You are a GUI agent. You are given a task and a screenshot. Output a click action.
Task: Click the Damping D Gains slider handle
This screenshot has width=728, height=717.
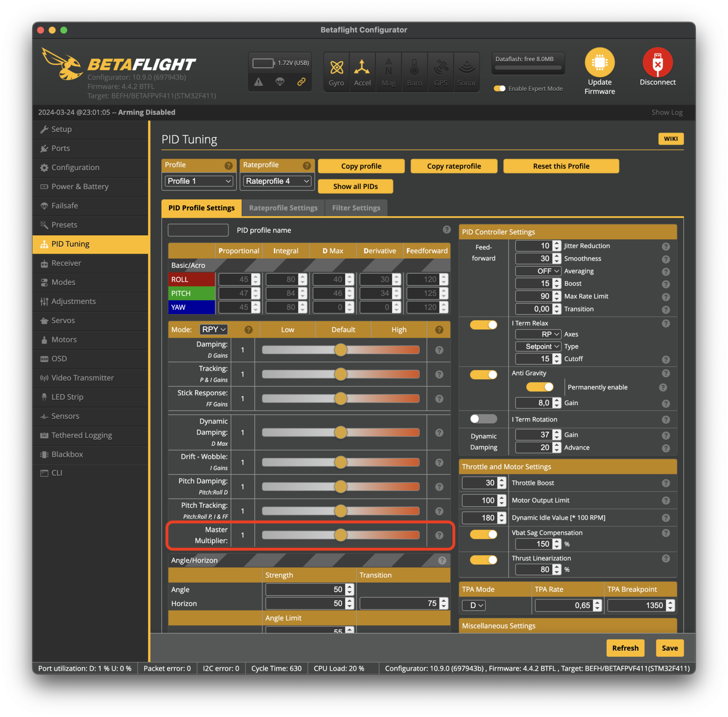340,350
